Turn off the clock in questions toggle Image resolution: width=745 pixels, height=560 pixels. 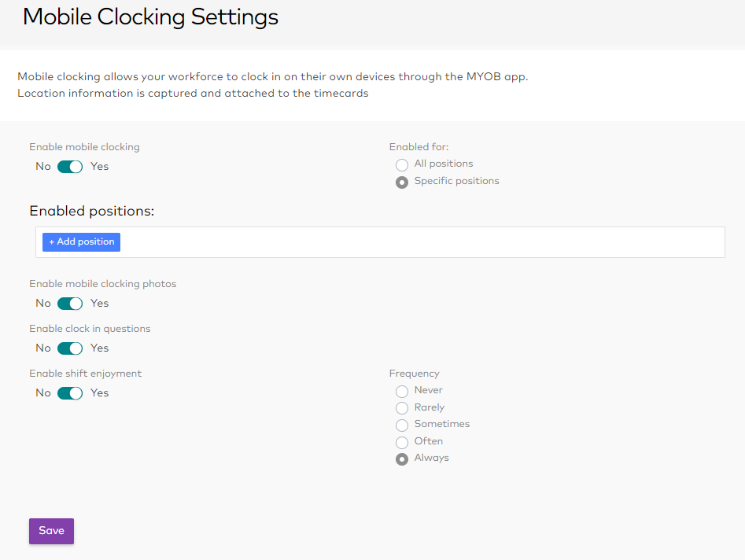69,348
